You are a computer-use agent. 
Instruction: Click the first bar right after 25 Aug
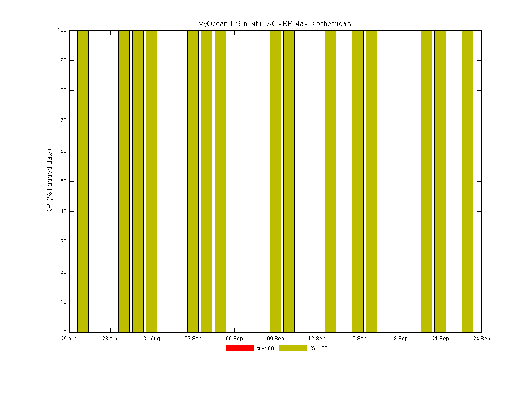pyautogui.click(x=83, y=181)
